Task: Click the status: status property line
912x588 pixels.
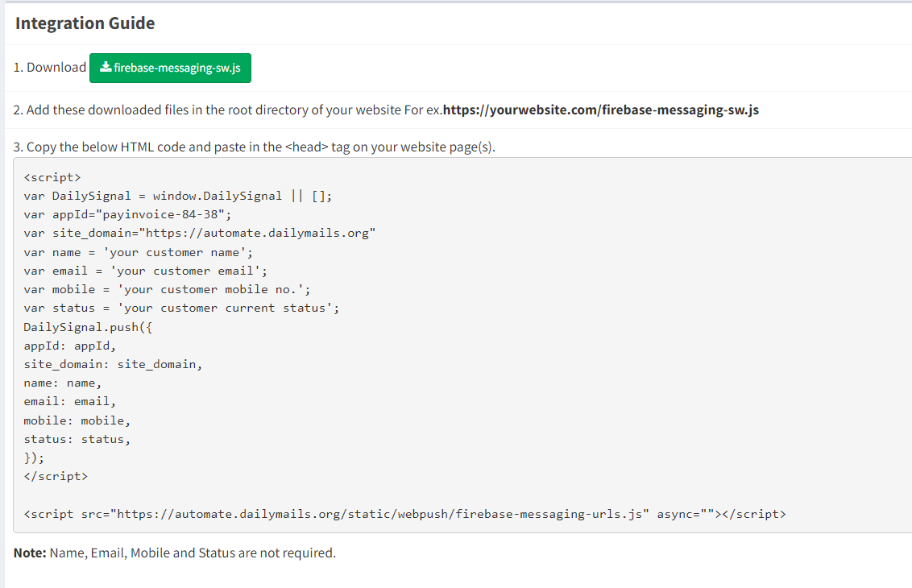Action: [x=77, y=439]
